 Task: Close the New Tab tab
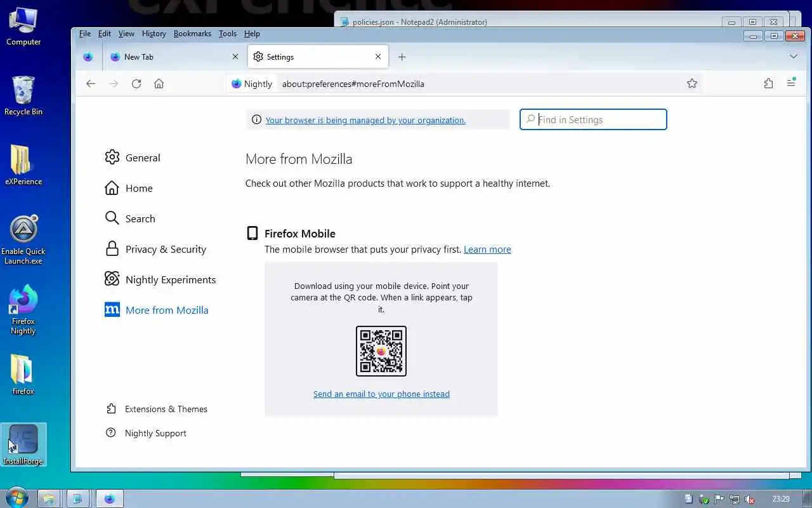(x=235, y=57)
